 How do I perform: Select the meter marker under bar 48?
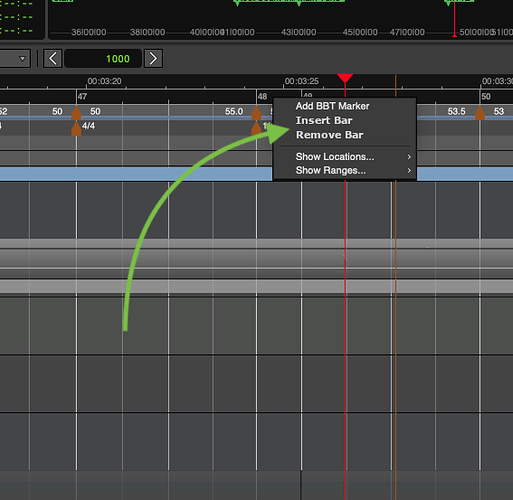[x=256, y=128]
